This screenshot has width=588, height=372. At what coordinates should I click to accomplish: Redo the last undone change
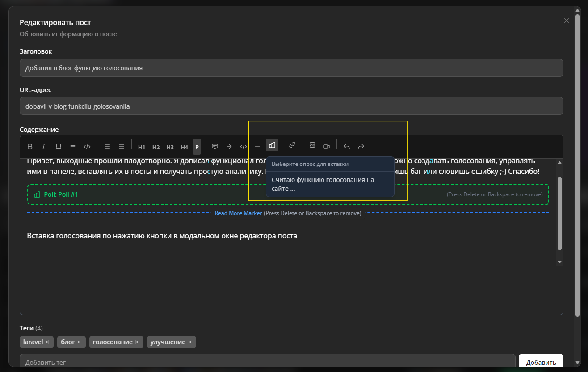[x=361, y=147]
